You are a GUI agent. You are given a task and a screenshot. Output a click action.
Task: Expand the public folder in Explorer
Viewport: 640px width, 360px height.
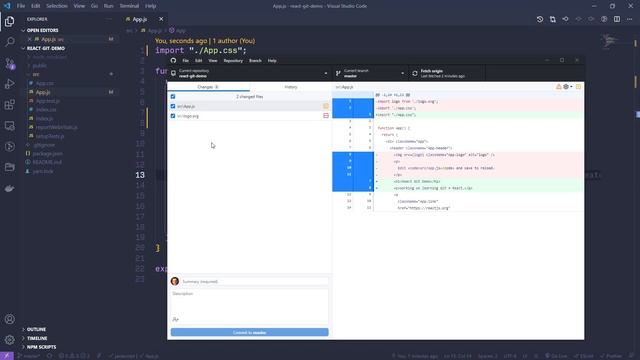click(x=39, y=65)
